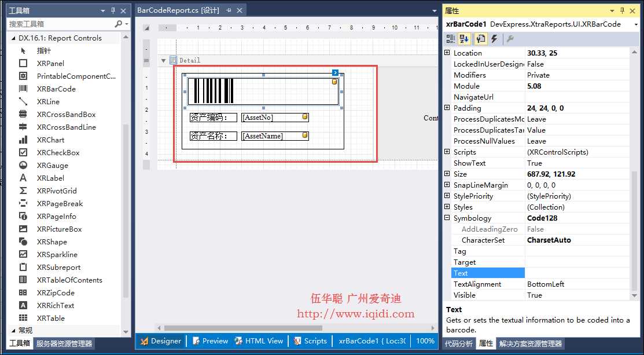The image size is (644, 355).
Task: Select the XRPanel control icon
Action: click(23, 63)
